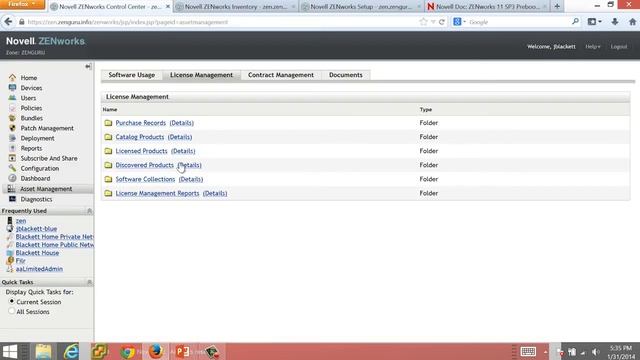View Details for Purchase Records
The width and height of the screenshot is (640, 360).
(x=182, y=123)
